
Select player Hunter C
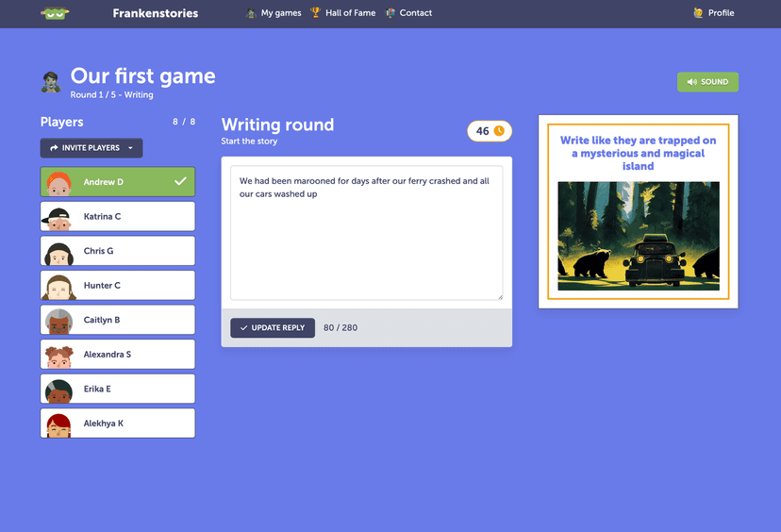118,286
